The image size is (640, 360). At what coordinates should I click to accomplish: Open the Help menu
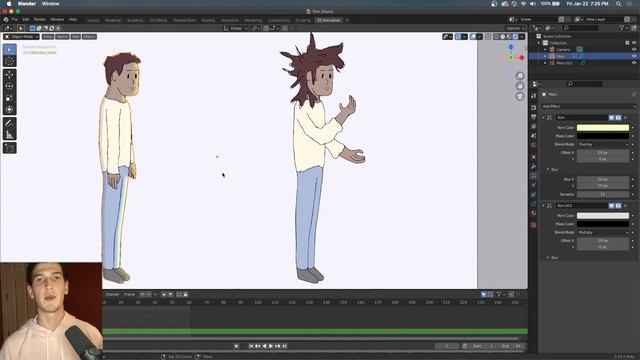(73, 20)
